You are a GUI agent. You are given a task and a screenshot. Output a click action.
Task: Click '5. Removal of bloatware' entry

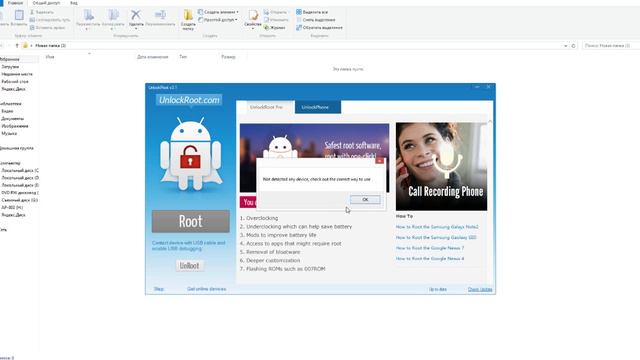coord(270,252)
